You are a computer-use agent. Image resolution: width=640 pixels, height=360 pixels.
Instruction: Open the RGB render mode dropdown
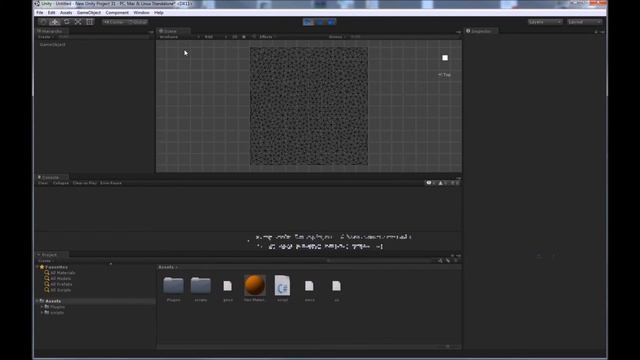[x=215, y=37]
